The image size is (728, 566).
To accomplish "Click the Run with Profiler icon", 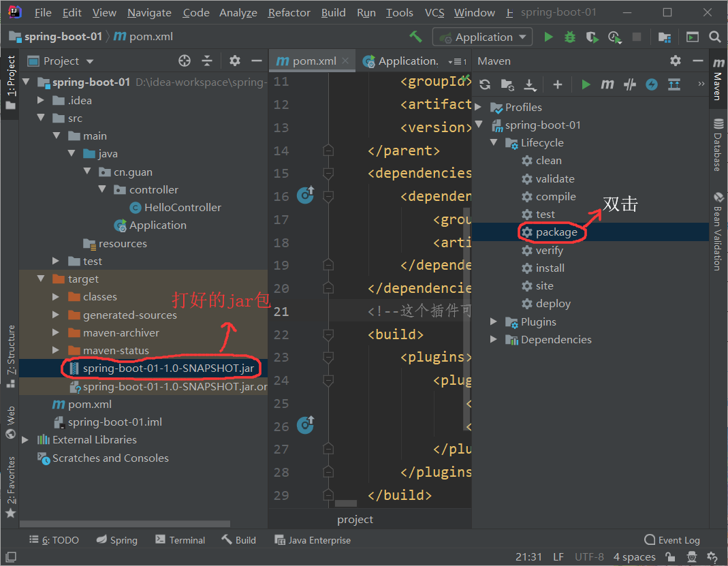I will [x=615, y=37].
